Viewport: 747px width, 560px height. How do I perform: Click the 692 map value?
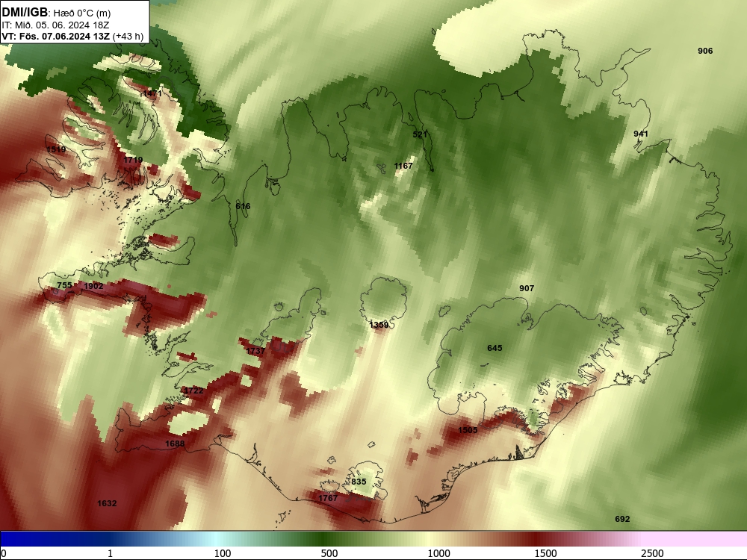pos(622,519)
